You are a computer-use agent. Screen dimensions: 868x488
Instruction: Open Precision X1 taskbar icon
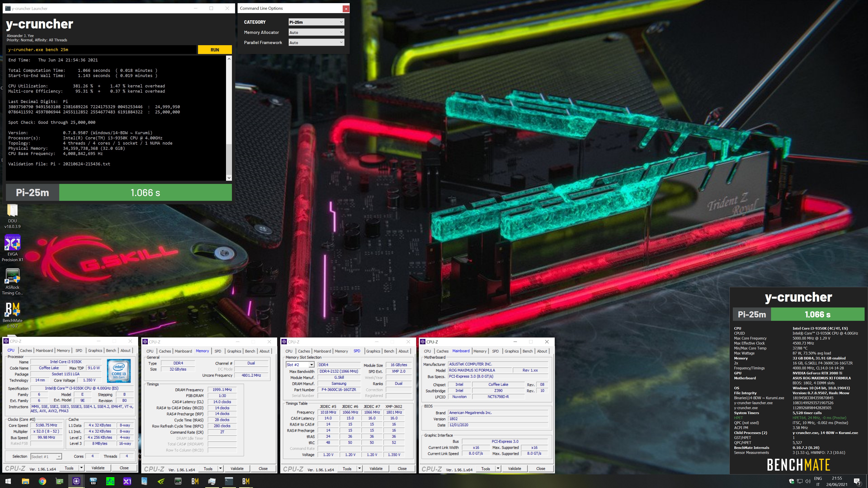coord(127,481)
